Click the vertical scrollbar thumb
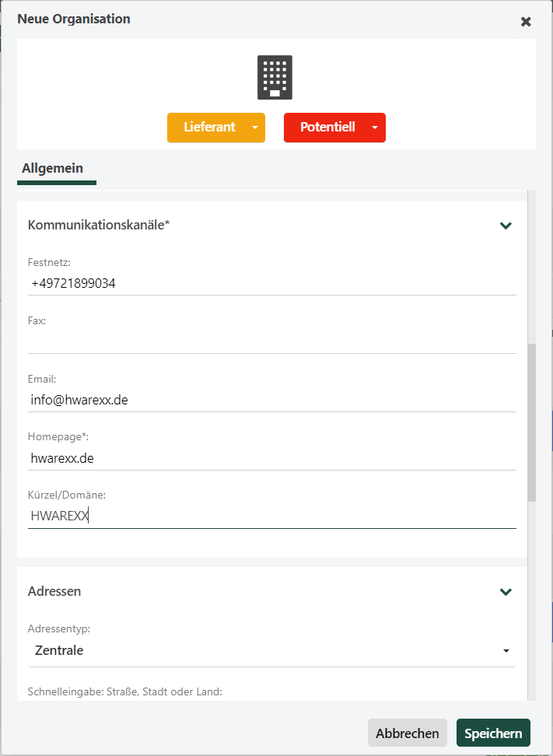553x756 pixels. (531, 422)
